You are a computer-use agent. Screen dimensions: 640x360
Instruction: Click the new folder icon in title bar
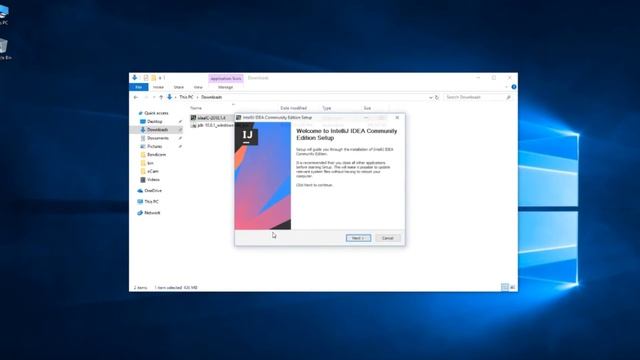coord(153,78)
